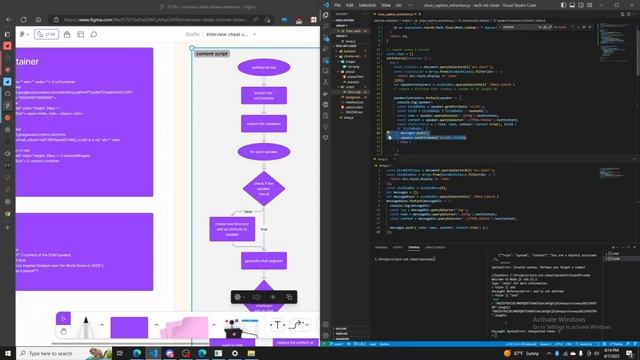This screenshot has height=360, width=640.
Task: Select the pink sticky notes tool
Action: point(184,327)
